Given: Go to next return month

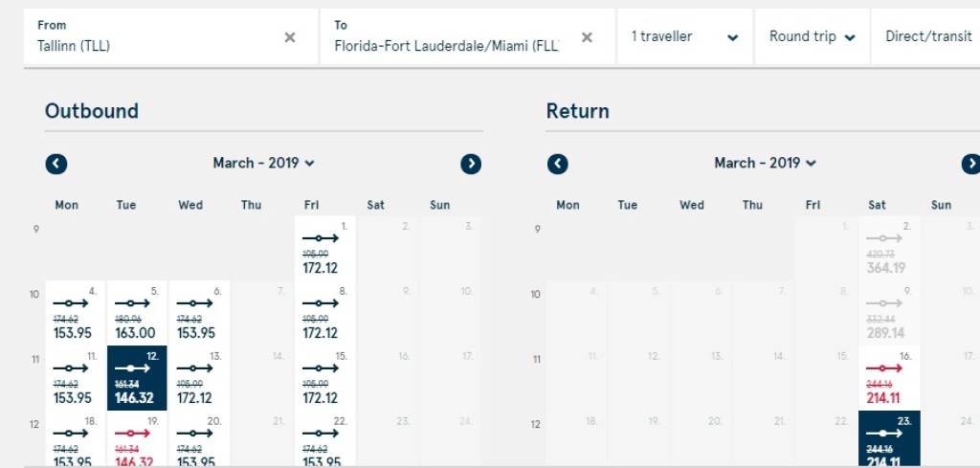Looking at the screenshot, I should [970, 164].
